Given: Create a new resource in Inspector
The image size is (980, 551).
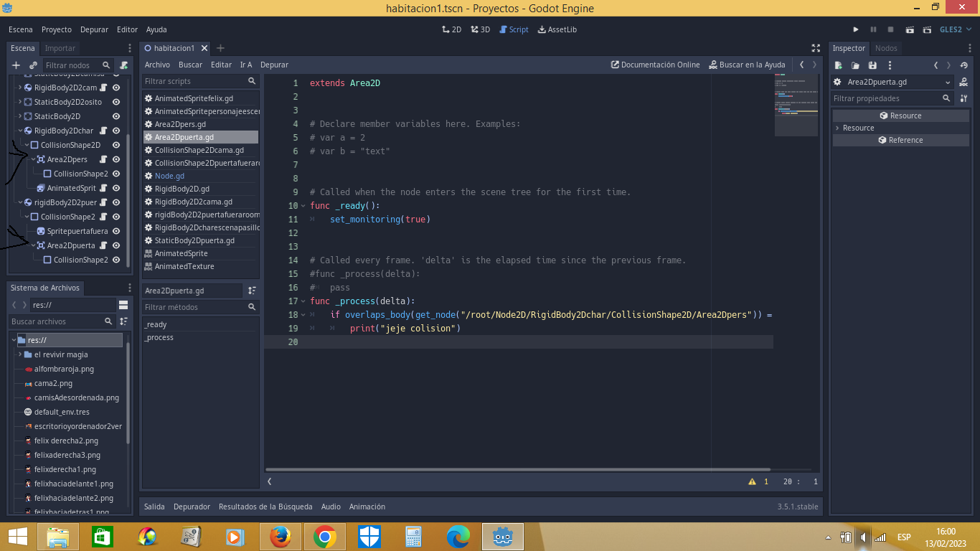Looking at the screenshot, I should (839, 65).
